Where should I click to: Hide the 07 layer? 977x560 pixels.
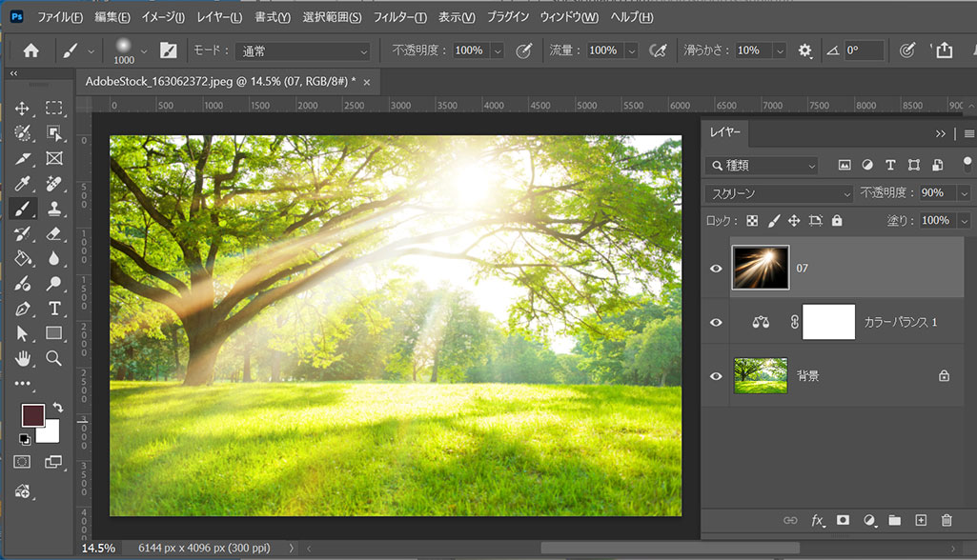(716, 269)
